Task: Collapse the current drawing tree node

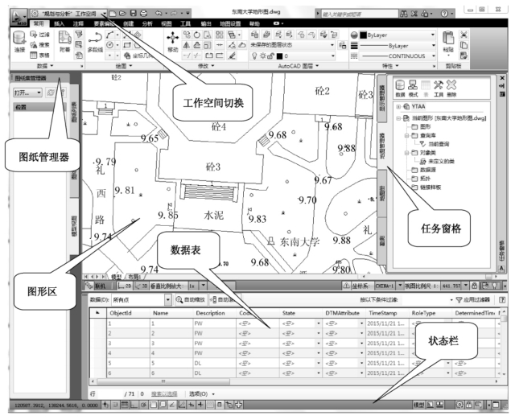Action: tap(398, 118)
